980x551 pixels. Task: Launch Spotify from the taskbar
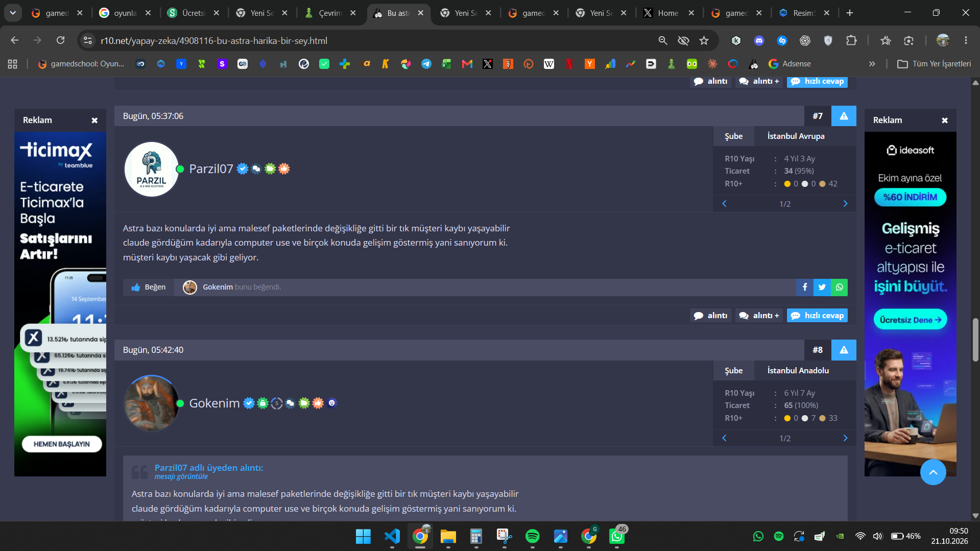coord(532,536)
